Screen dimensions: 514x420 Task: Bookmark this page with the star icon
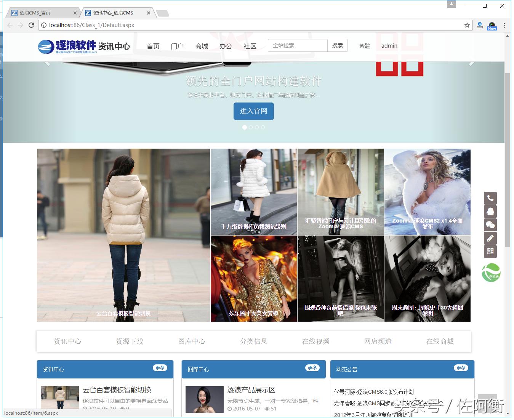tap(467, 25)
